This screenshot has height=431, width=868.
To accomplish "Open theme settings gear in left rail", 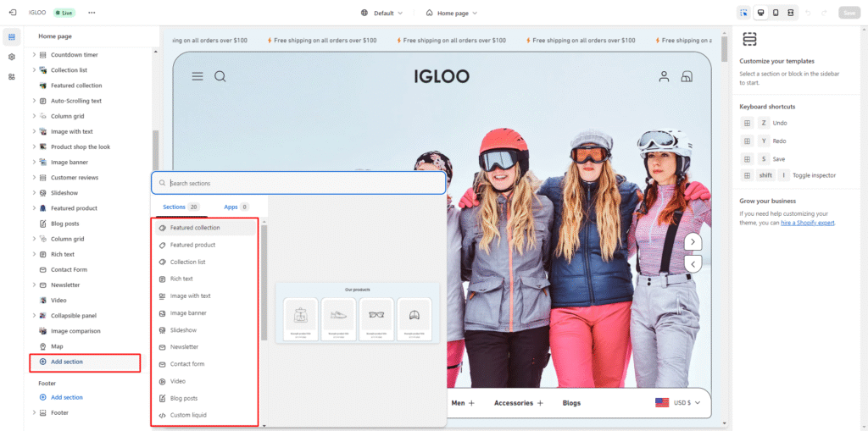I will [x=12, y=57].
